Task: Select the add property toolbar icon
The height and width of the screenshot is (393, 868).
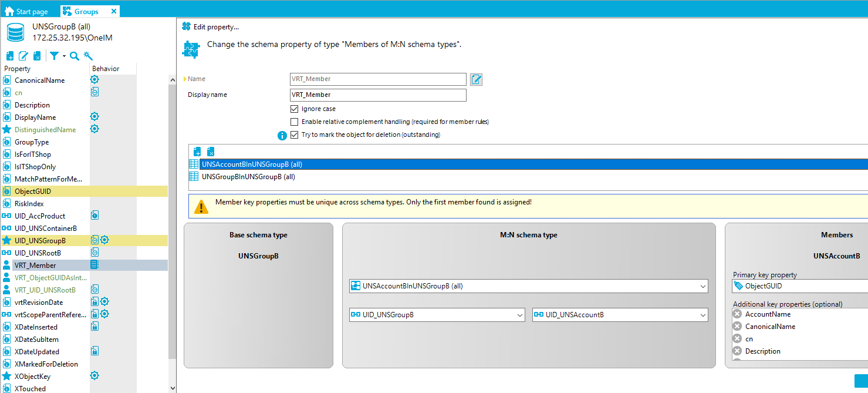Action: (9, 55)
